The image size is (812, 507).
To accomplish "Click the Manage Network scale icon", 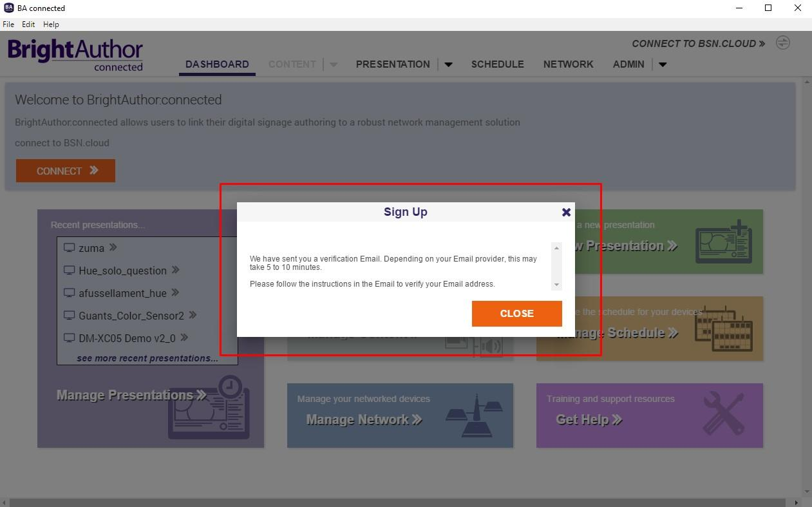I will (476, 416).
